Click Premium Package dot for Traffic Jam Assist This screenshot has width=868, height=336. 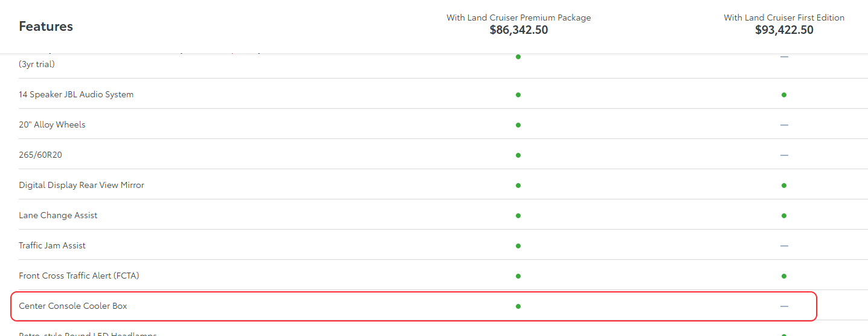coord(518,246)
